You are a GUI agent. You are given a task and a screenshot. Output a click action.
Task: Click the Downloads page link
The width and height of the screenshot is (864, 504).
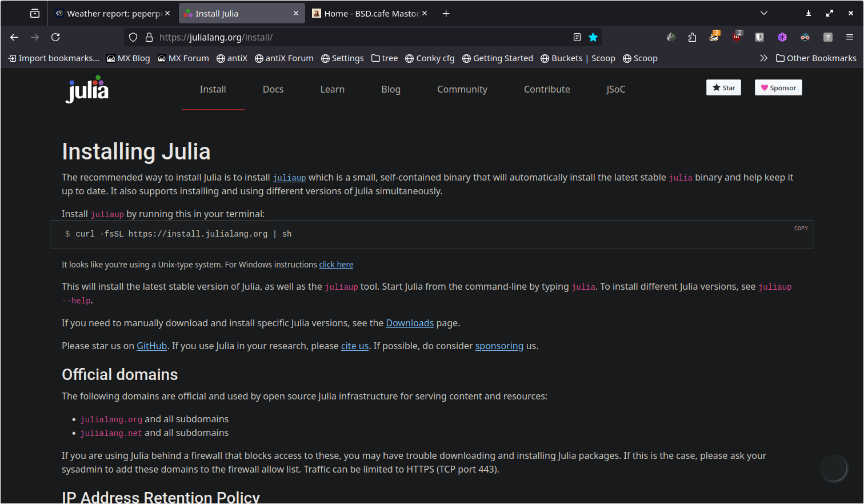(x=410, y=323)
